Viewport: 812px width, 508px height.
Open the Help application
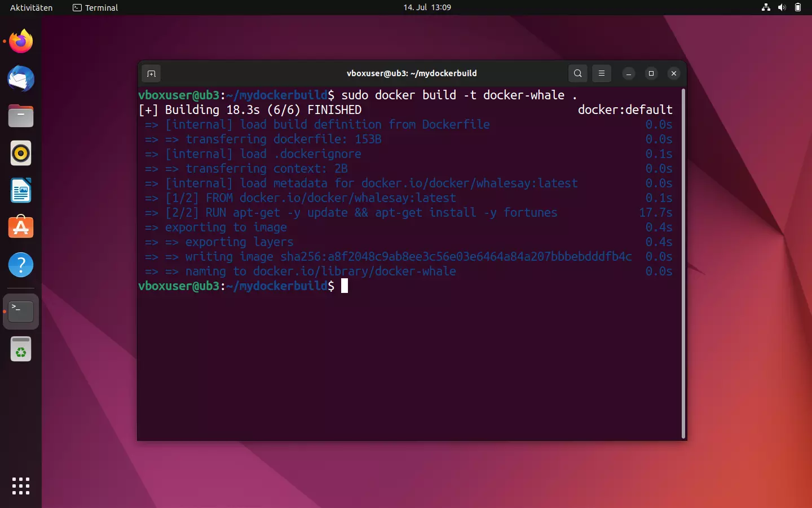point(20,265)
